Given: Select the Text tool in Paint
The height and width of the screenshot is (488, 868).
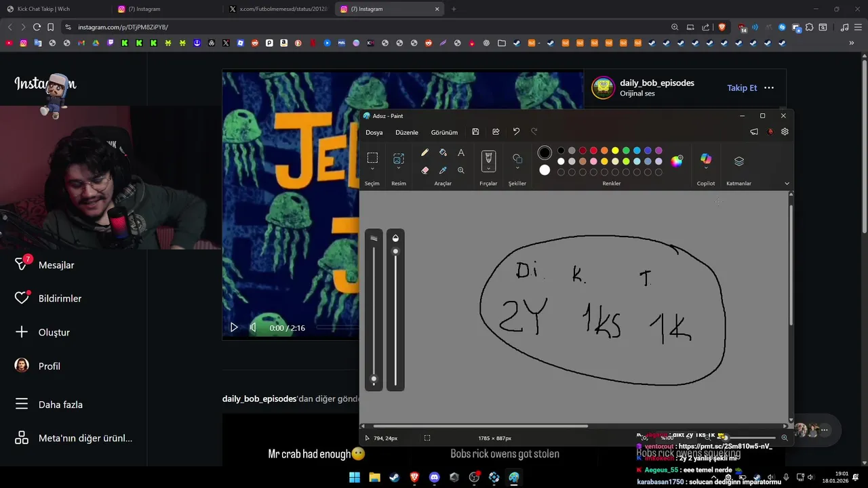Looking at the screenshot, I should [461, 152].
